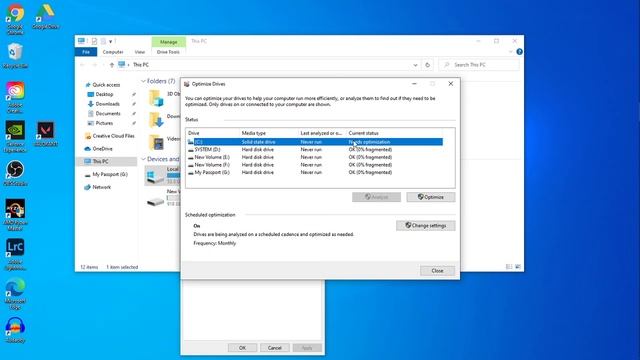Image resolution: width=640 pixels, height=360 pixels.
Task: Select the New Volume (F:) row
Action: point(315,165)
